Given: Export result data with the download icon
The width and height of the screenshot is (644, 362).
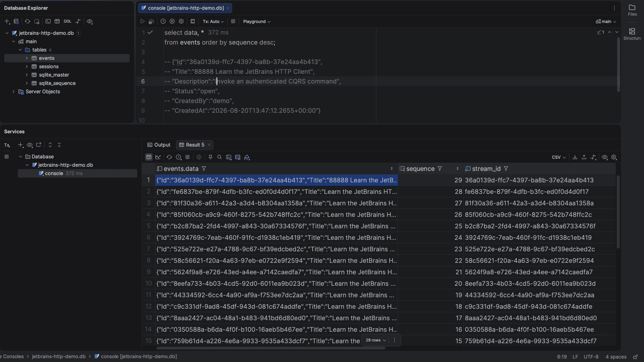Looking at the screenshot, I should 575,157.
